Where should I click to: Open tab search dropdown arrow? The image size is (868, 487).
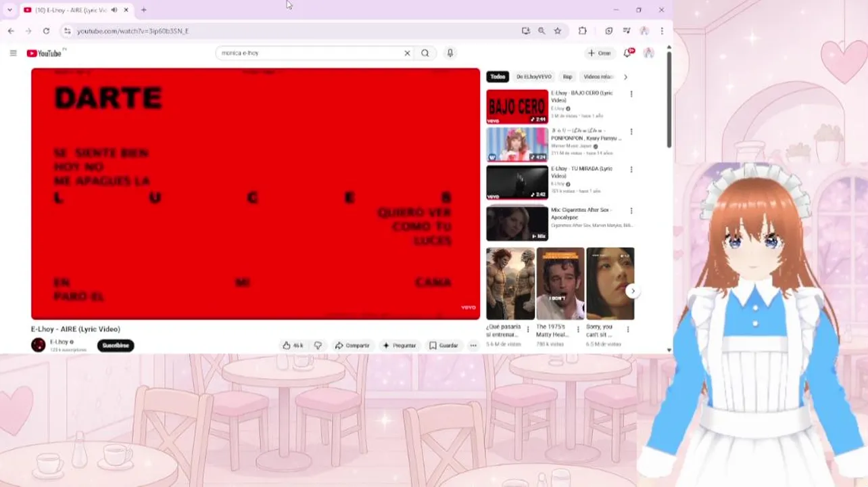point(9,10)
